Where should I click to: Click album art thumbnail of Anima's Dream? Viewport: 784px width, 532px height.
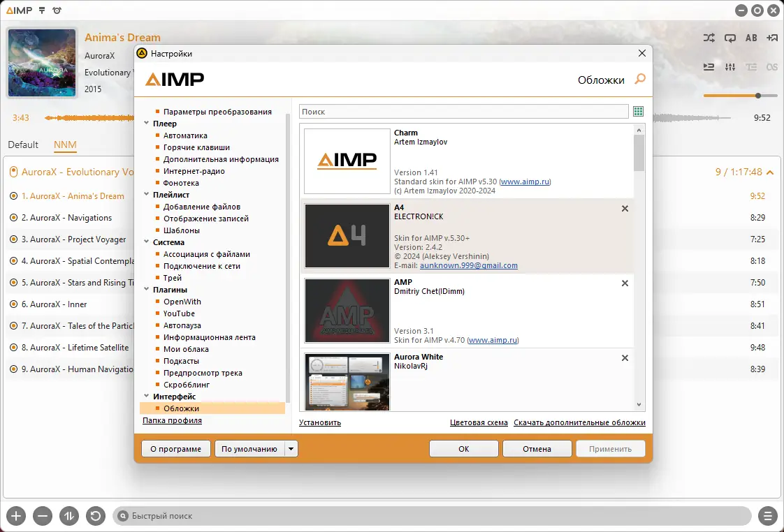coord(42,62)
